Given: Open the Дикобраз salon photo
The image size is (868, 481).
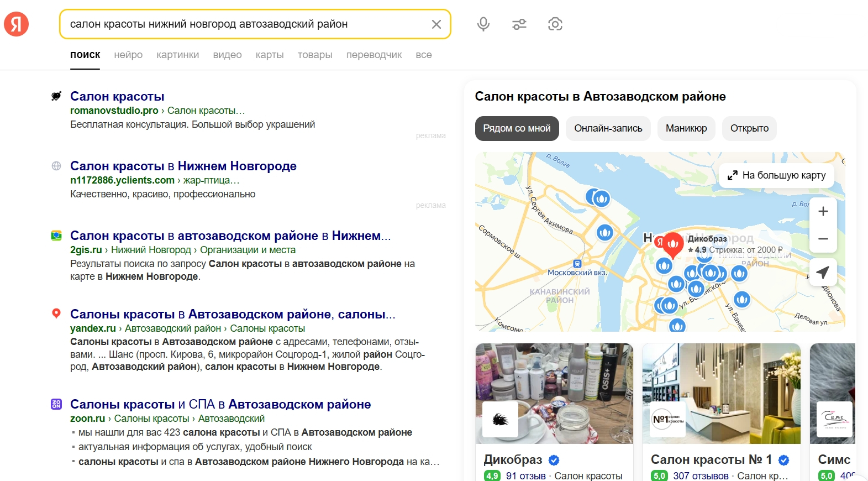Looking at the screenshot, I should click(554, 394).
